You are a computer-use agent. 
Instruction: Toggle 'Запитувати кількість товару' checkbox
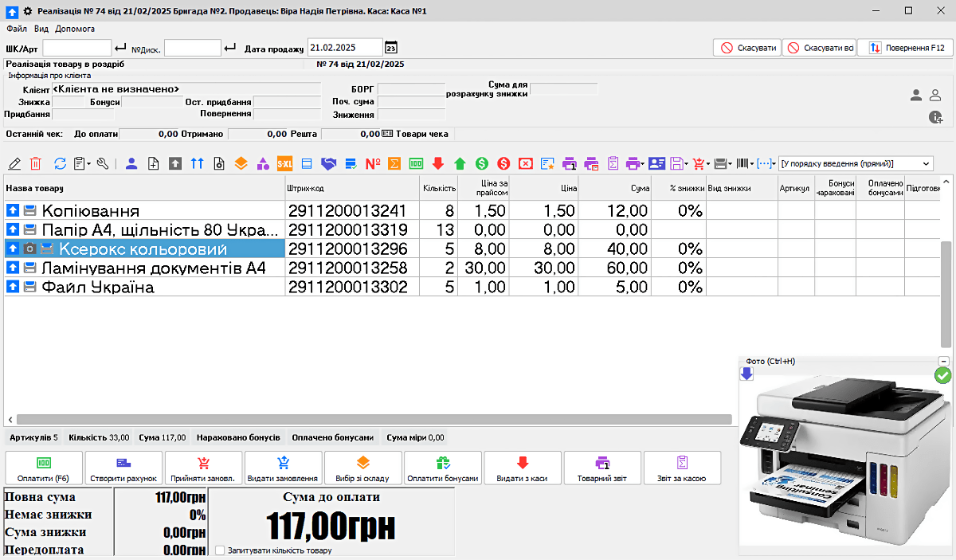(x=220, y=550)
